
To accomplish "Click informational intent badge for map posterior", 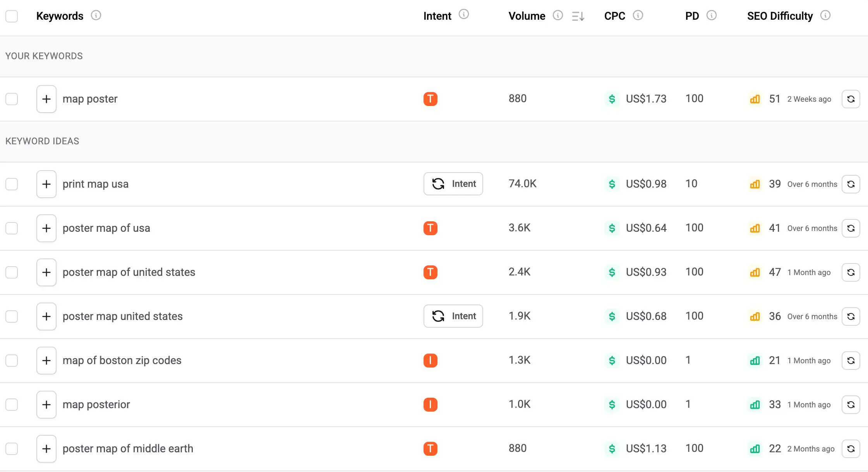I will pos(430,405).
